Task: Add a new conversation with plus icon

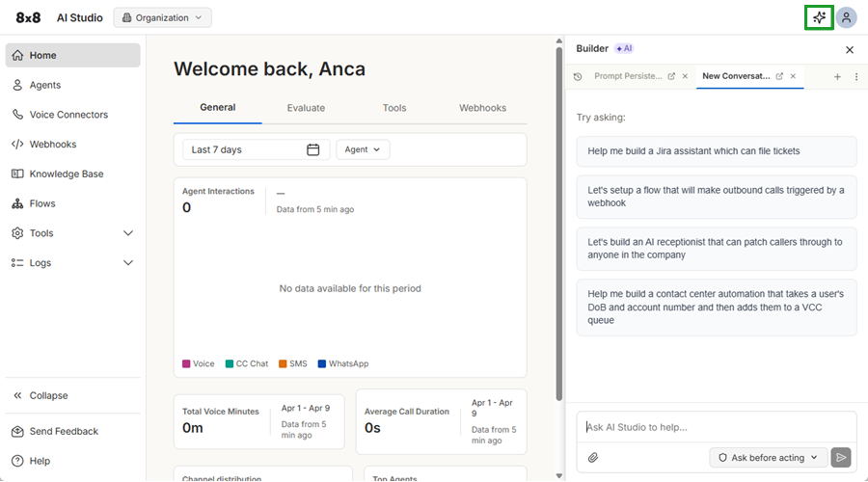Action: (x=837, y=77)
